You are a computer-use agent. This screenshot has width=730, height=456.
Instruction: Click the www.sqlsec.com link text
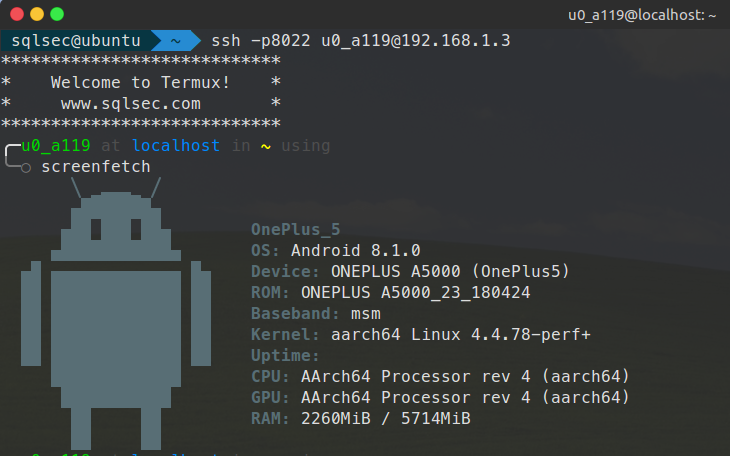[131, 103]
